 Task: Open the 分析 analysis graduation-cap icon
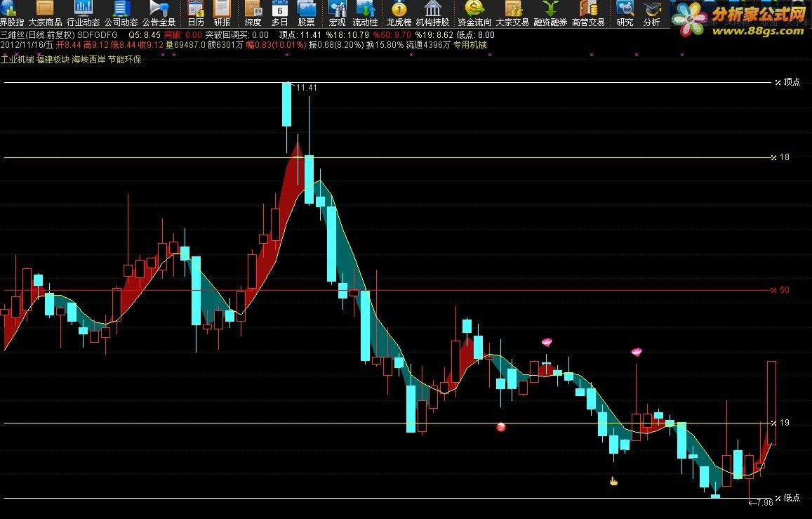coord(651,13)
